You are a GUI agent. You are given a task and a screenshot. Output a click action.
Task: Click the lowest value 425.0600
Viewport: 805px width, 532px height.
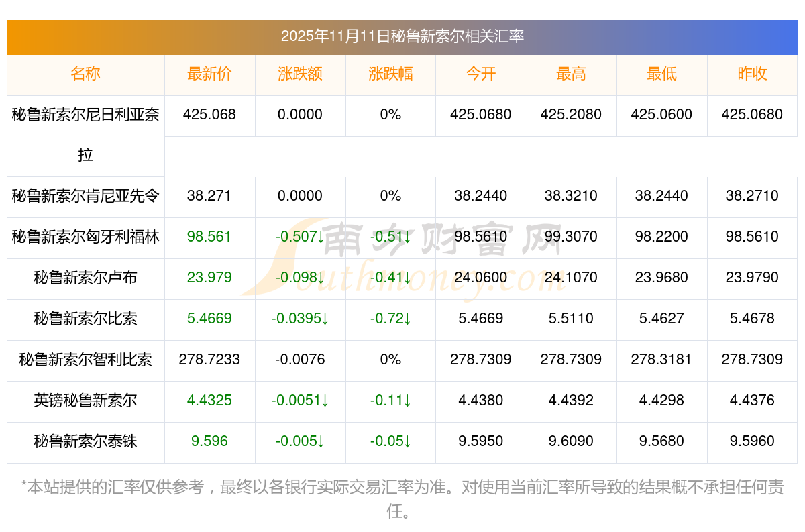coord(661,115)
